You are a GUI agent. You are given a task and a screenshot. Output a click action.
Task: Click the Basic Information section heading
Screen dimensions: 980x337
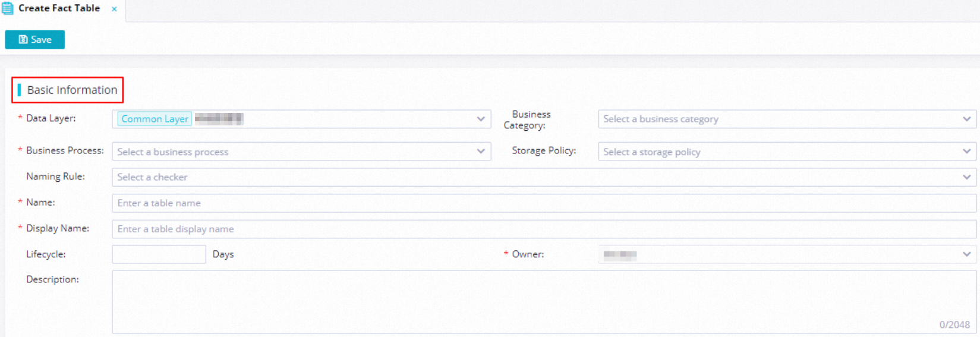pos(72,90)
